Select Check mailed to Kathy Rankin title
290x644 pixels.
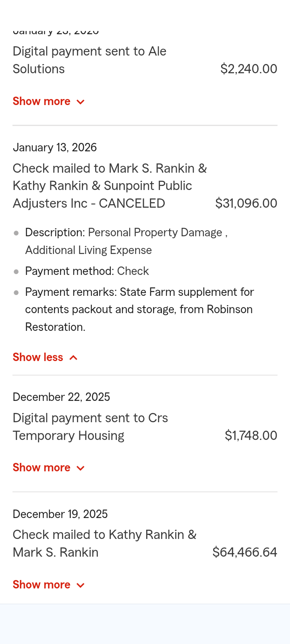[104, 543]
